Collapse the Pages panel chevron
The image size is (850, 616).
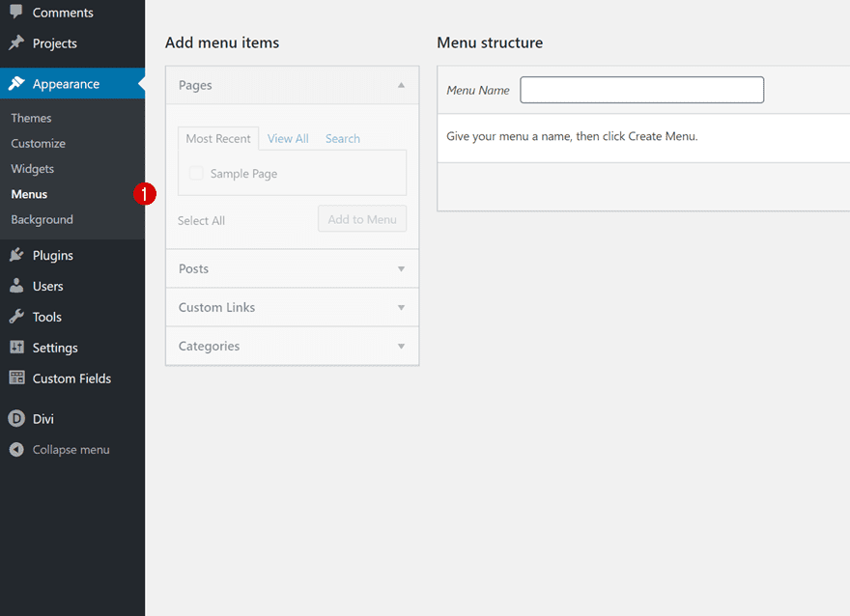coord(401,85)
